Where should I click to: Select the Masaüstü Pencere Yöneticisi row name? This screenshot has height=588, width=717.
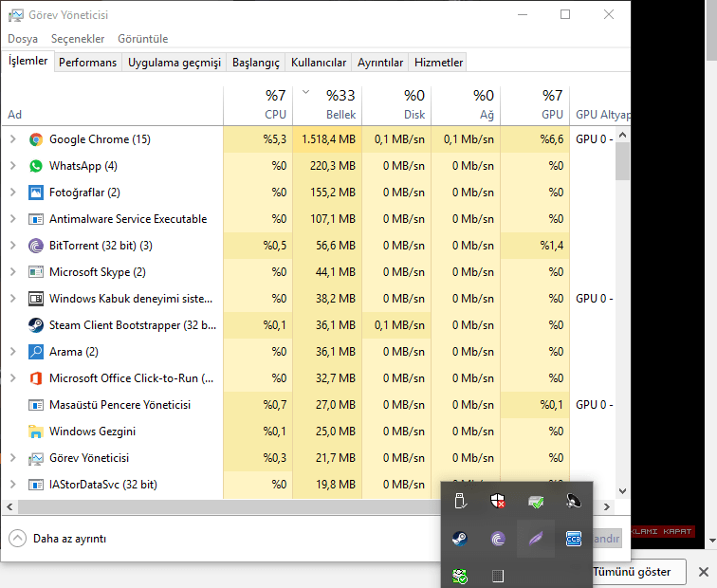tap(119, 405)
